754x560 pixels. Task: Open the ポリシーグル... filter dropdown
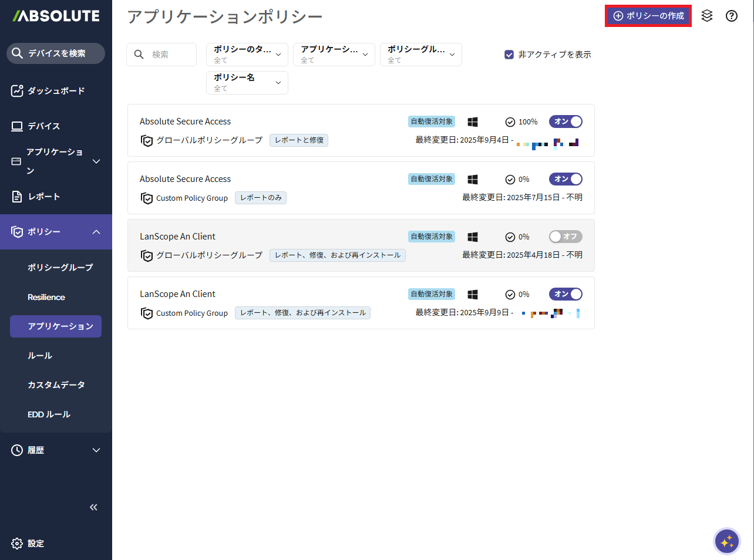click(x=421, y=55)
